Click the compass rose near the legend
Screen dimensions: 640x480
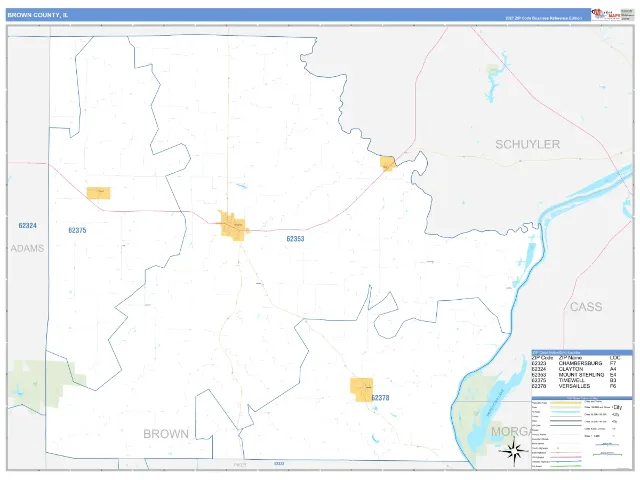514,451
